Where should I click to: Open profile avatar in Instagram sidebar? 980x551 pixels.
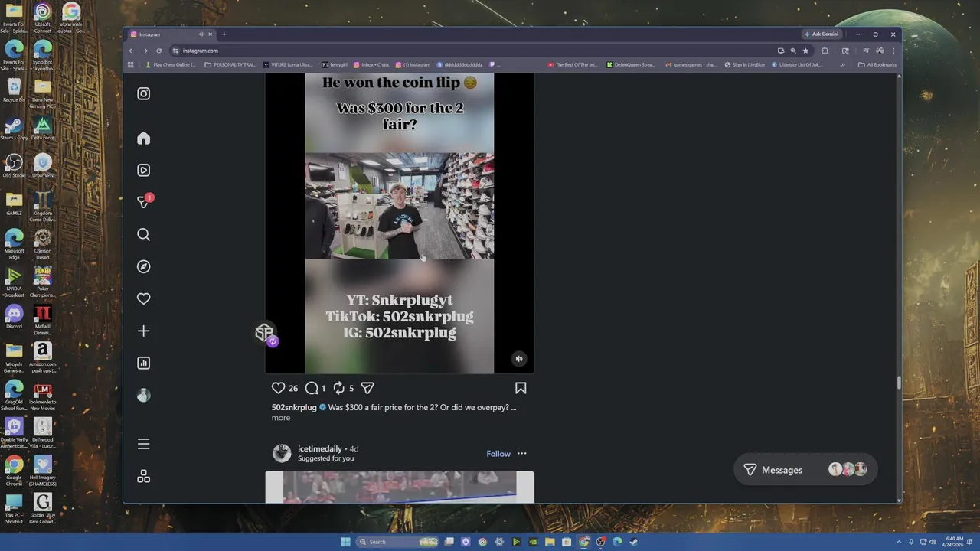coord(143,395)
